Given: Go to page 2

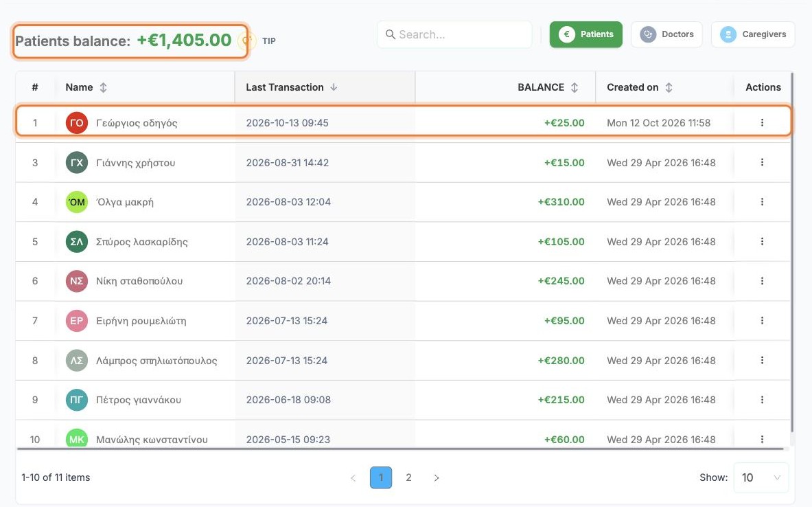Looking at the screenshot, I should 408,477.
